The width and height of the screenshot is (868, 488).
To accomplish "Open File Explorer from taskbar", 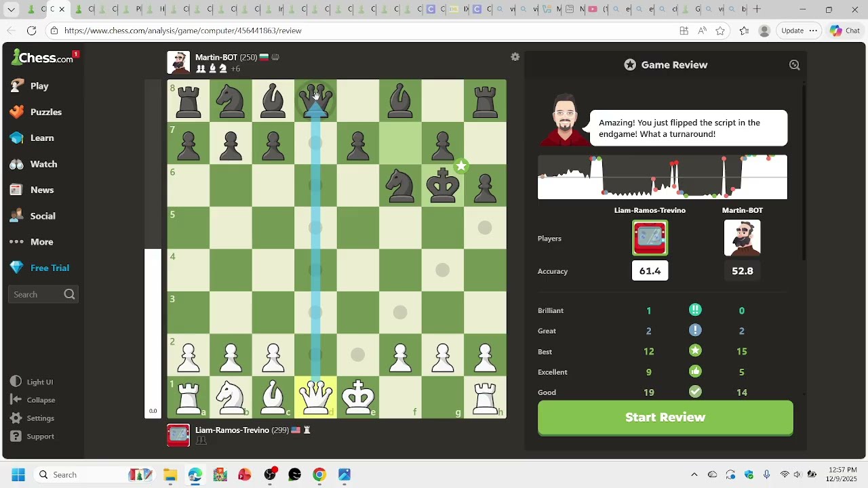I will [170, 474].
